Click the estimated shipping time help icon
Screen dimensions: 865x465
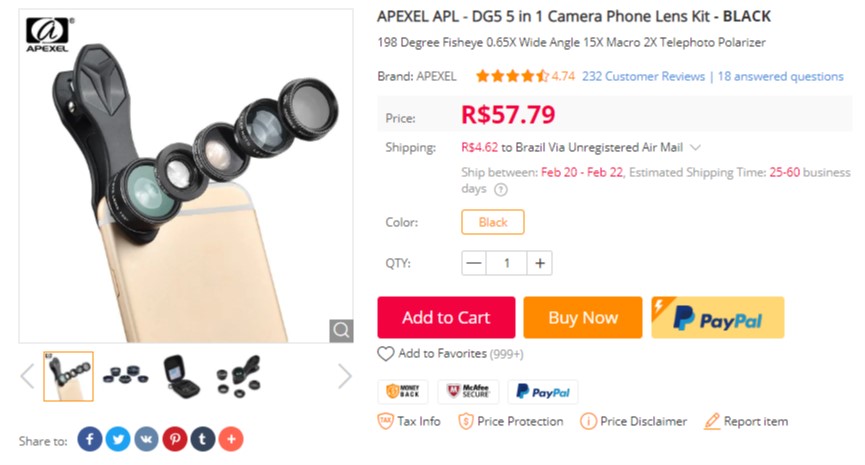click(x=501, y=190)
